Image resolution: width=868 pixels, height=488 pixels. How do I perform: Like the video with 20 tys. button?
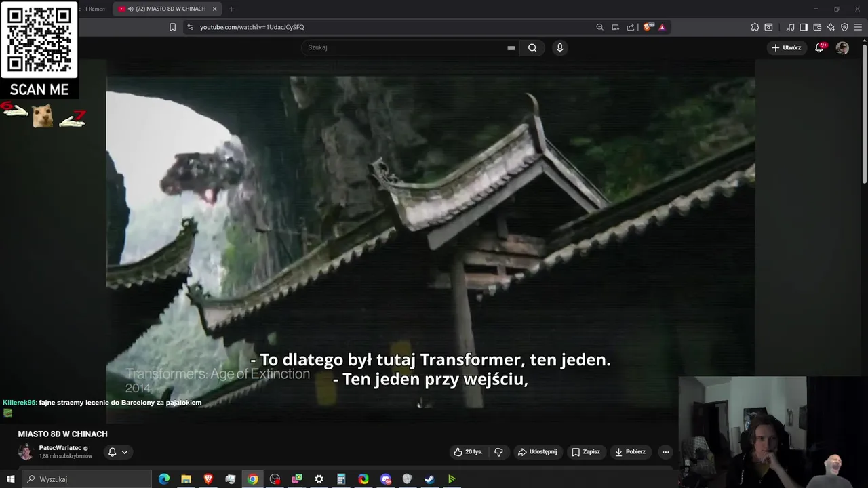pos(468,452)
